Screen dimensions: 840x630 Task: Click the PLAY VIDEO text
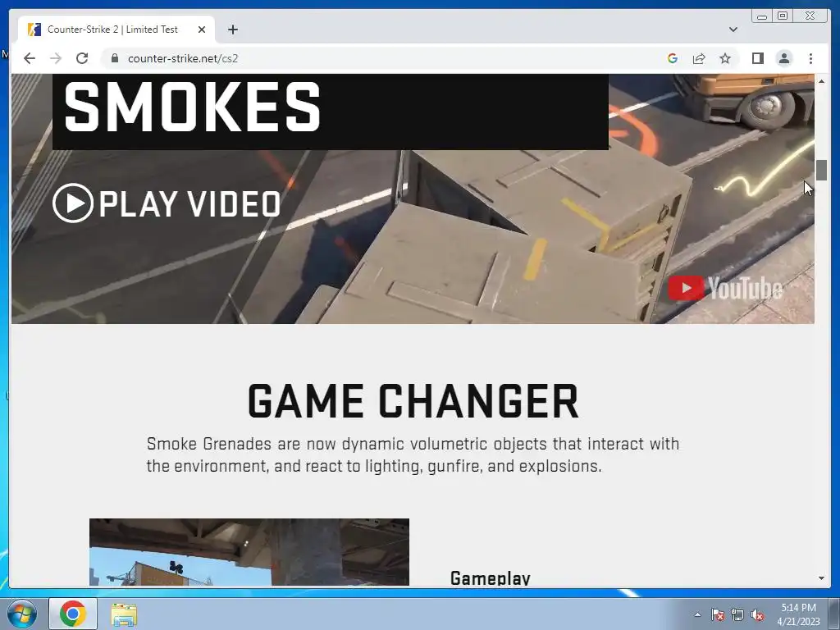[x=189, y=204]
